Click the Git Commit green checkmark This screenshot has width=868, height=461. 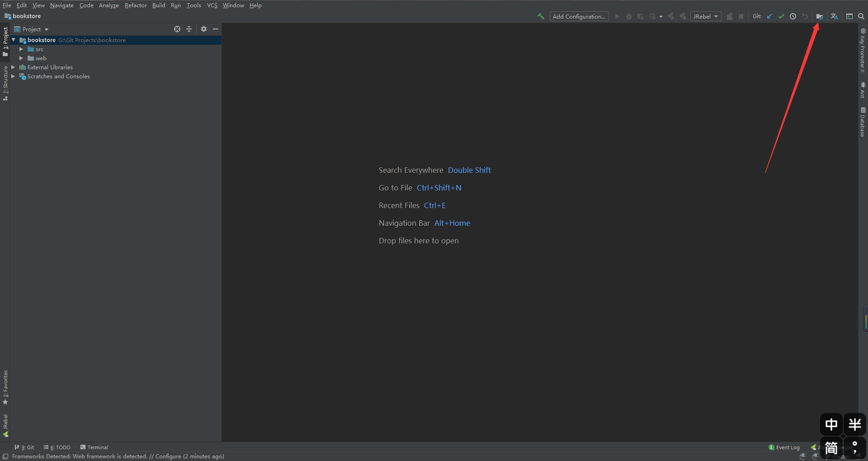pos(781,16)
